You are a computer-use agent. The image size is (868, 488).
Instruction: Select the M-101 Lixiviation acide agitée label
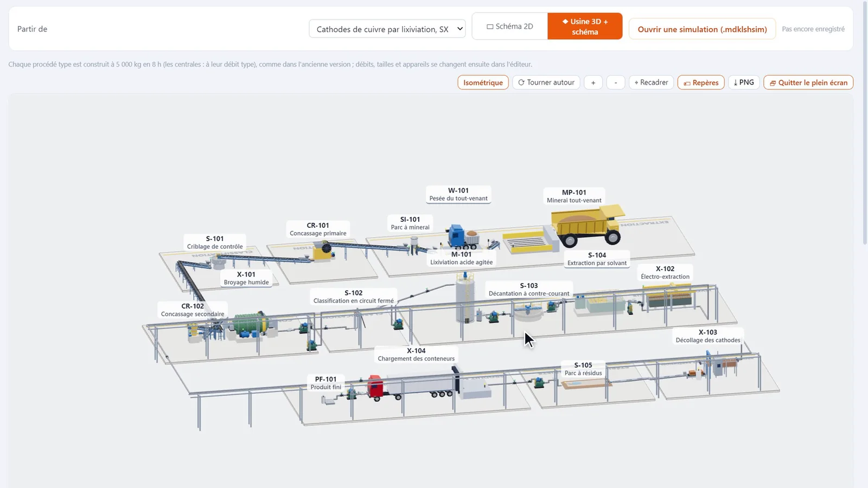[462, 258]
